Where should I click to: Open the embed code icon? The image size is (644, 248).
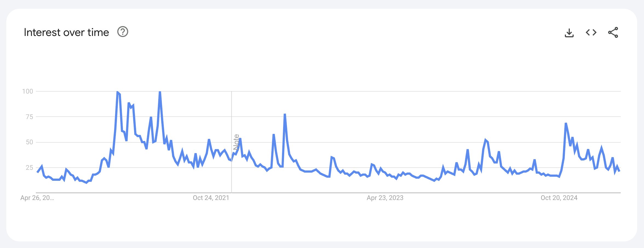pos(591,32)
